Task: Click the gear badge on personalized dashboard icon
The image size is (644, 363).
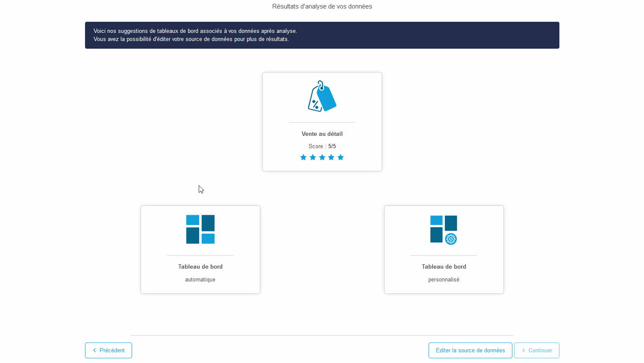Action: pyautogui.click(x=451, y=239)
